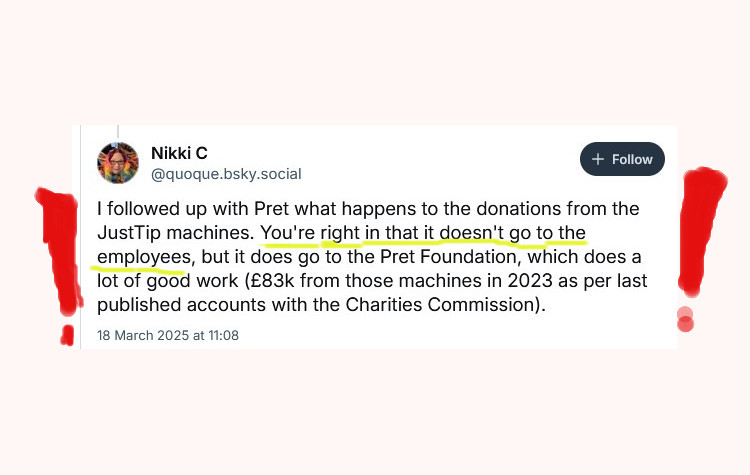
Task: Click the 18 March 2025 timestamp
Action: pyautogui.click(x=168, y=335)
